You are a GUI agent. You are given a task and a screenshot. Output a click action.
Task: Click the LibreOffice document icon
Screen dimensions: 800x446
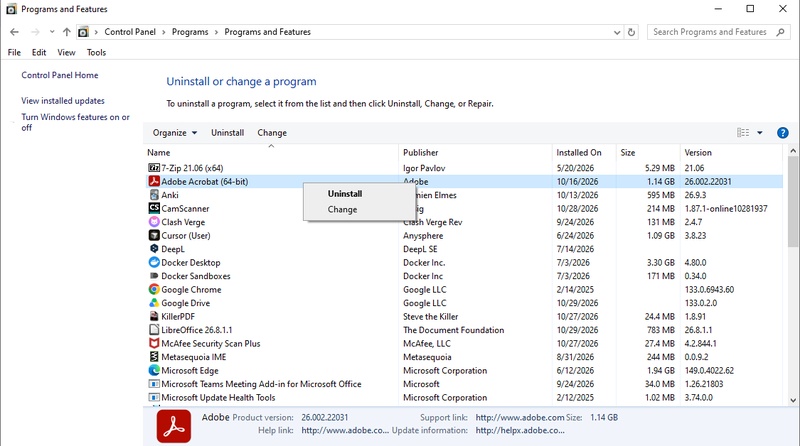[154, 330]
